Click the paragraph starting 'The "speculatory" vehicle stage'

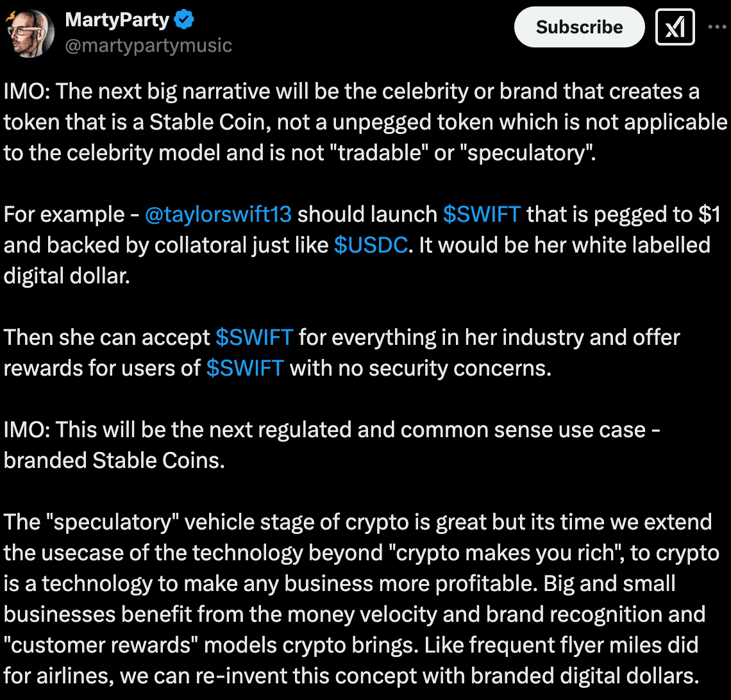[361, 599]
